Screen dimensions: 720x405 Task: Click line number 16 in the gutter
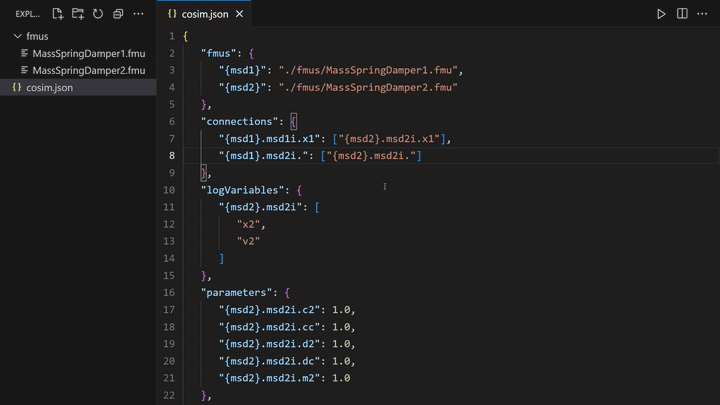[x=169, y=292]
